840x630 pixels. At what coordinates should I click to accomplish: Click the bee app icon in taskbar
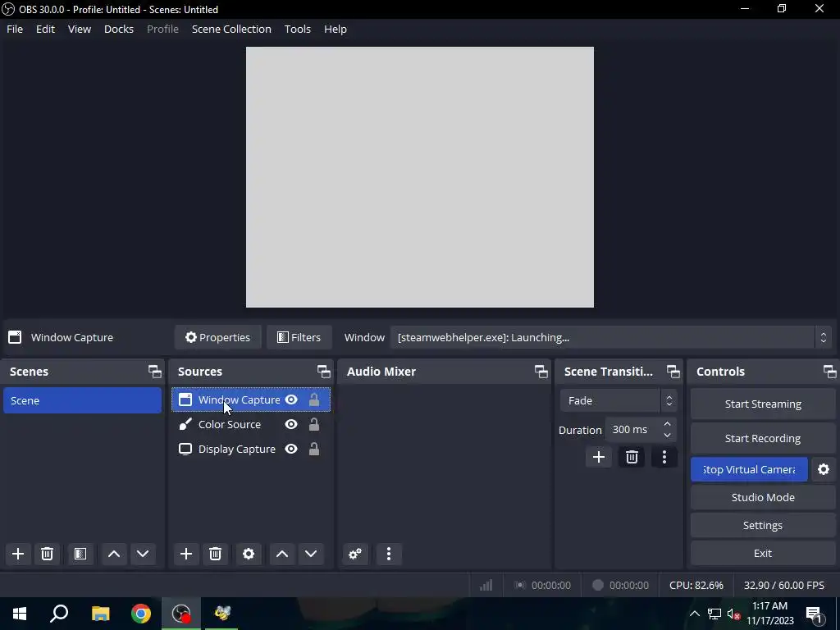(x=222, y=614)
